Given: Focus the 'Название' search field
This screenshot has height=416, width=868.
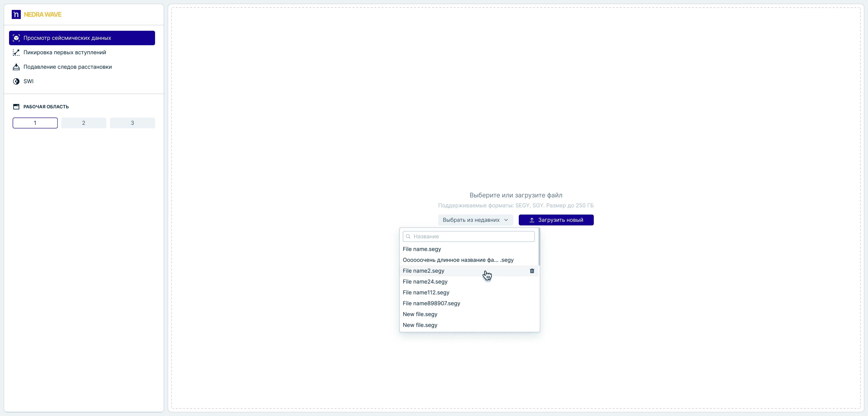Looking at the screenshot, I should point(472,236).
